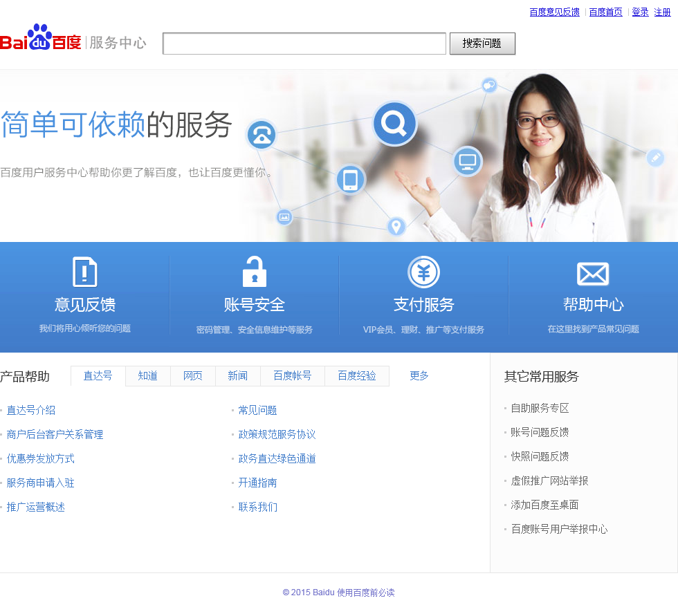Open 意见反馈 feedback section
Screen dimensions: 678x616
[x=84, y=305]
